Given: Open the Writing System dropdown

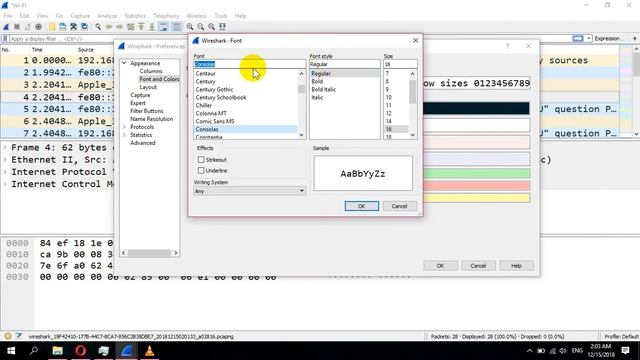Looking at the screenshot, I should [x=250, y=191].
